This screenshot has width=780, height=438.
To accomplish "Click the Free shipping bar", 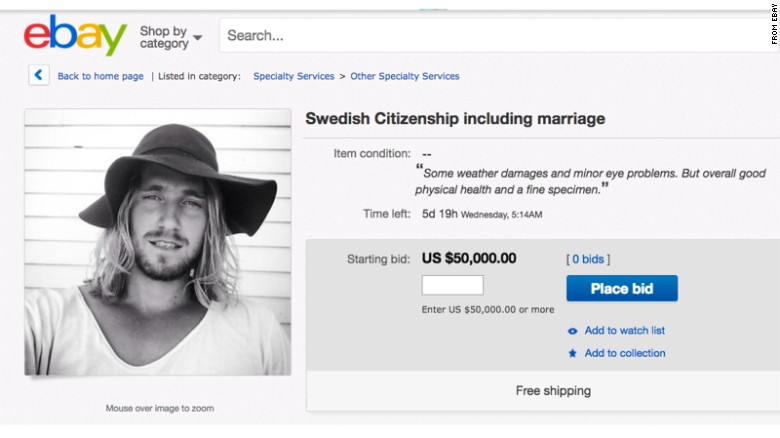I will pyautogui.click(x=553, y=390).
